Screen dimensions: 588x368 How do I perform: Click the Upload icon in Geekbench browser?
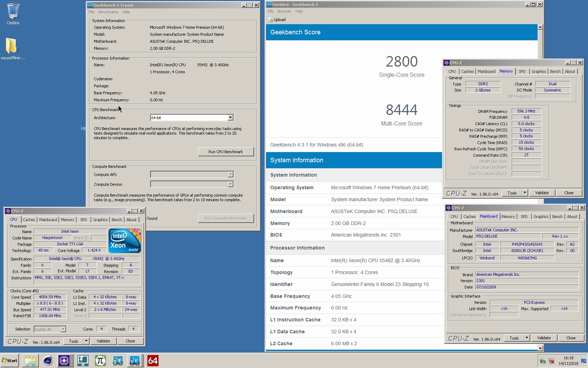[x=270, y=20]
